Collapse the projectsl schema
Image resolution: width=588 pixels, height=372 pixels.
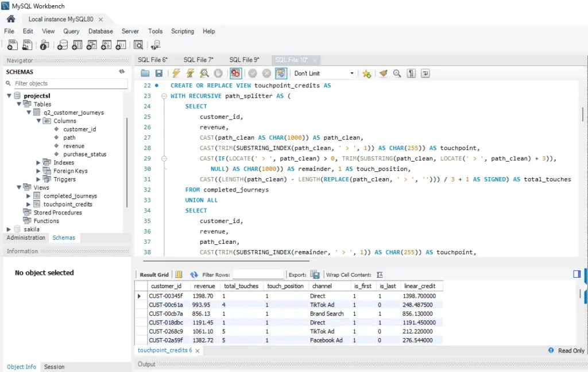point(9,95)
